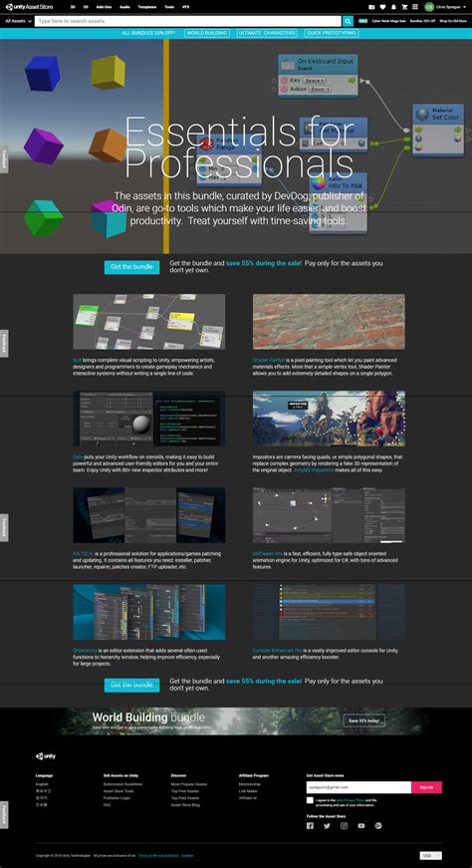
Task: Select English in footer language list
Action: [42, 784]
